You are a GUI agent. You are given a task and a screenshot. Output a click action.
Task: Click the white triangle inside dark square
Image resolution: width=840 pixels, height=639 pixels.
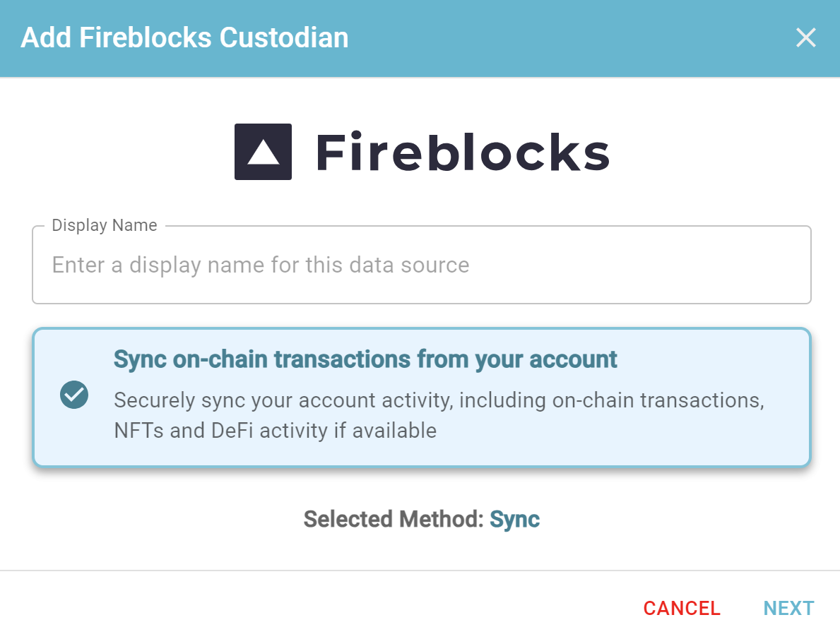point(263,152)
